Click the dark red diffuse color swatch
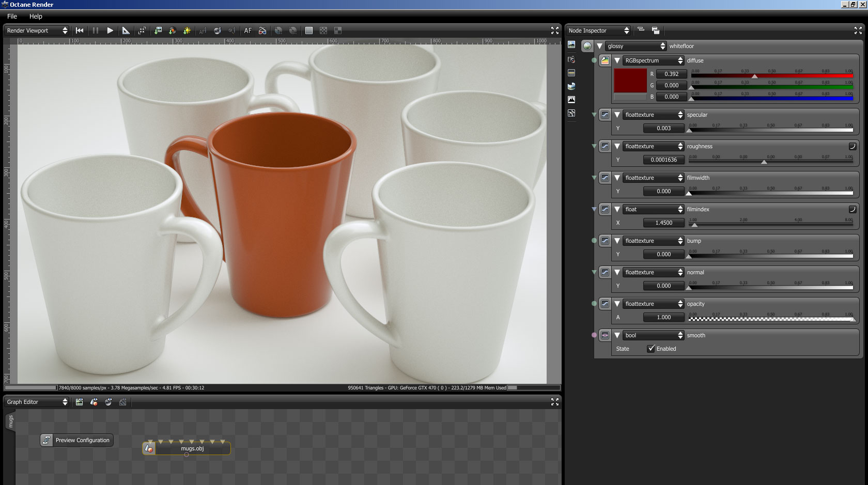868x485 pixels. [x=630, y=80]
